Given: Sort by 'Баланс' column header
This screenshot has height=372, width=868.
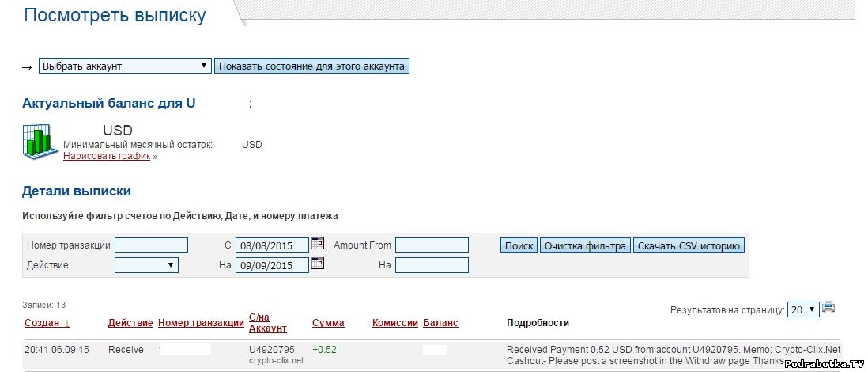Looking at the screenshot, I should [440, 323].
